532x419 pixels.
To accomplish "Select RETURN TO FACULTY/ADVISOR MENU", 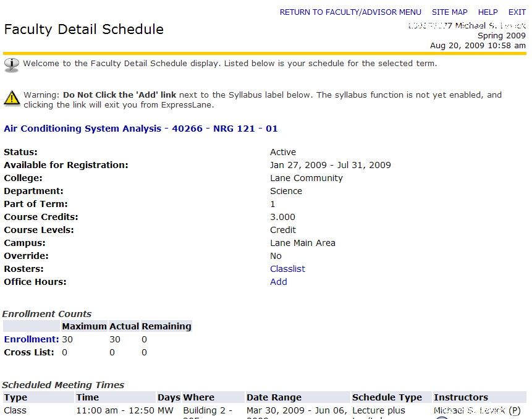I will pos(350,12).
